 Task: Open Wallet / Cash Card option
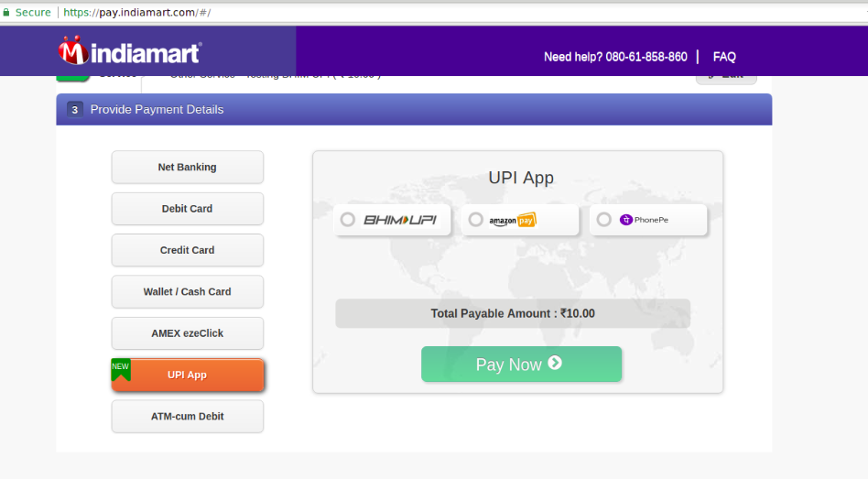pyautogui.click(x=187, y=292)
